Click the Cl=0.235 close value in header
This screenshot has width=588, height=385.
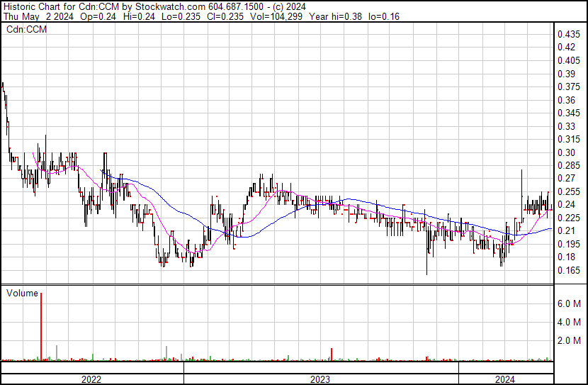coord(225,16)
